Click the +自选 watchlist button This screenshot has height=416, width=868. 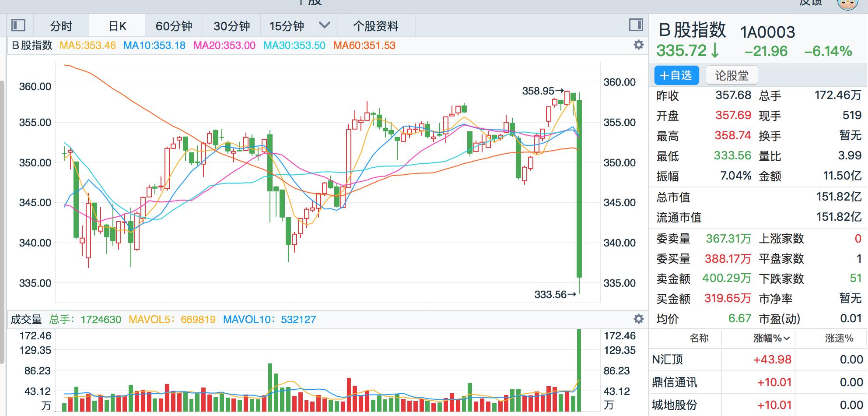[676, 75]
